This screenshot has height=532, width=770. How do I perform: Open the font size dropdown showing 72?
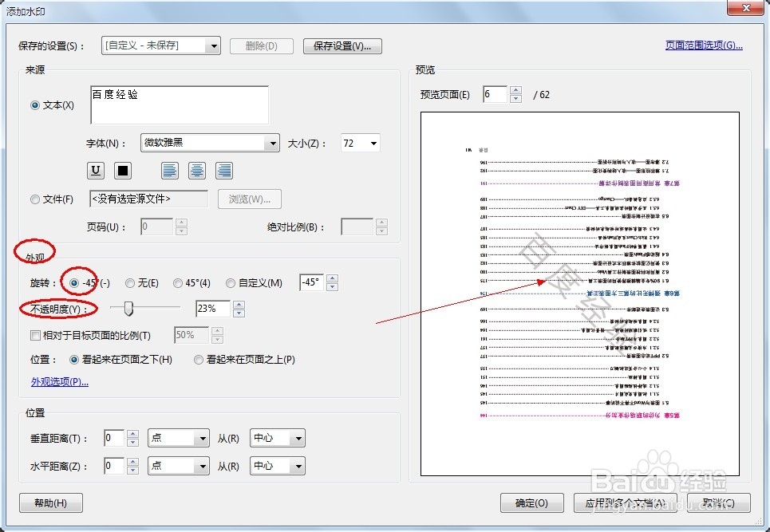tap(372, 143)
